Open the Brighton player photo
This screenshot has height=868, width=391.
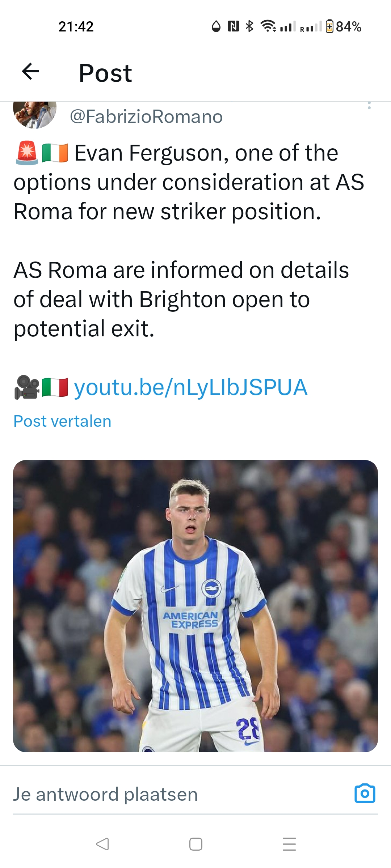(x=195, y=606)
